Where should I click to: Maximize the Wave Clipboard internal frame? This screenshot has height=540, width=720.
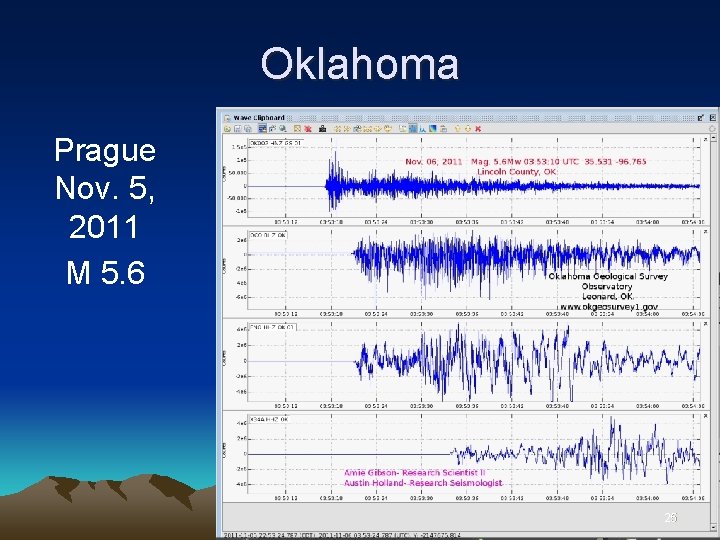click(701, 118)
